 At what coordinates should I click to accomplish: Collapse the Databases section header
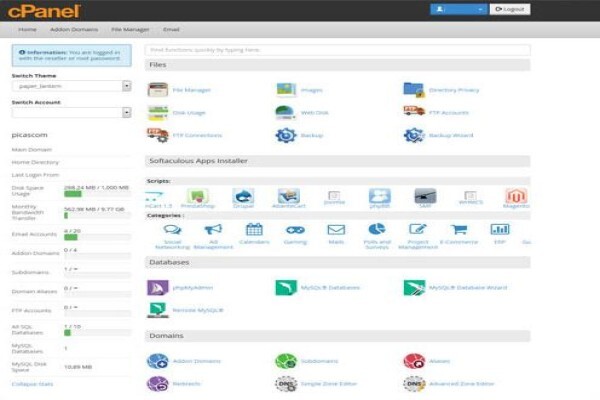(338, 262)
